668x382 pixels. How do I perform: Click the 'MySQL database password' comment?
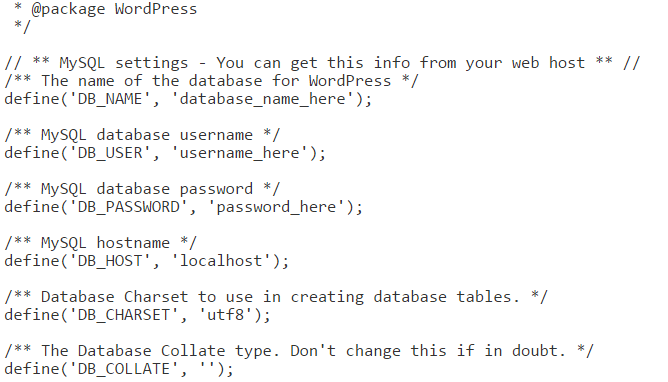[142, 189]
